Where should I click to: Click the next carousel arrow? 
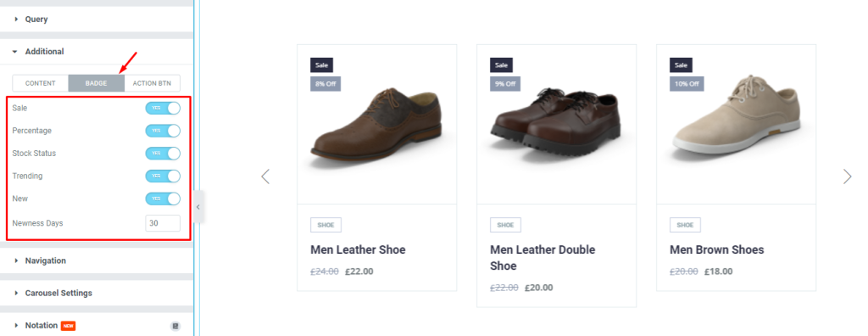[847, 176]
